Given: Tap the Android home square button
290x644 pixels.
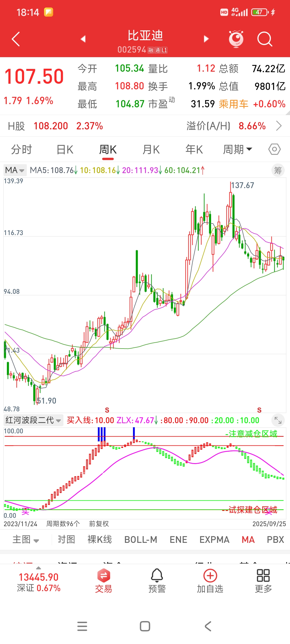Looking at the screenshot, I should tap(145, 626).
